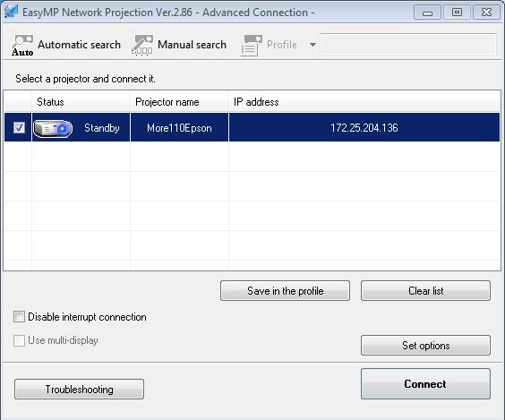This screenshot has height=420, width=505.
Task: Toggle the Use multi-display checkbox
Action: click(x=19, y=340)
